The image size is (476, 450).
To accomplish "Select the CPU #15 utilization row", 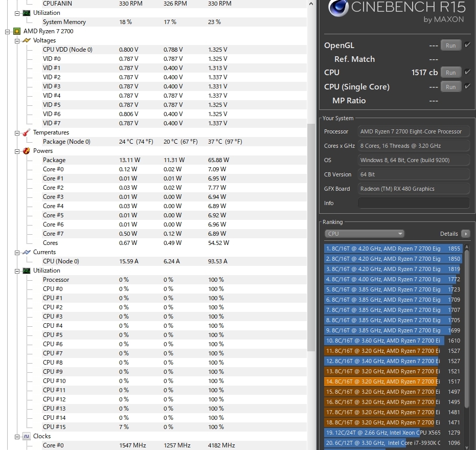I will pos(174,427).
